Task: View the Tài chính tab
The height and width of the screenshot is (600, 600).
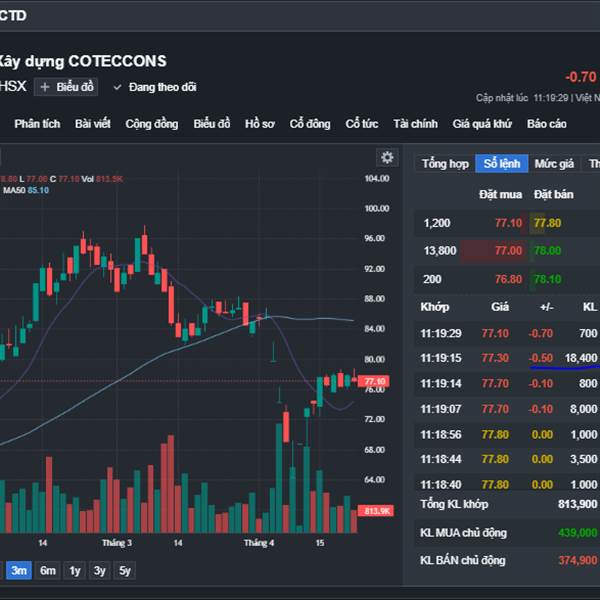Action: (x=415, y=124)
